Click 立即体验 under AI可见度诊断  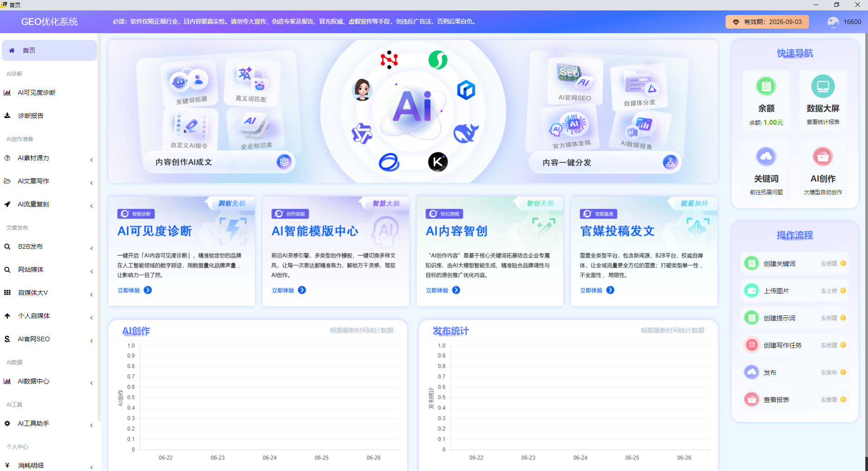(135, 290)
